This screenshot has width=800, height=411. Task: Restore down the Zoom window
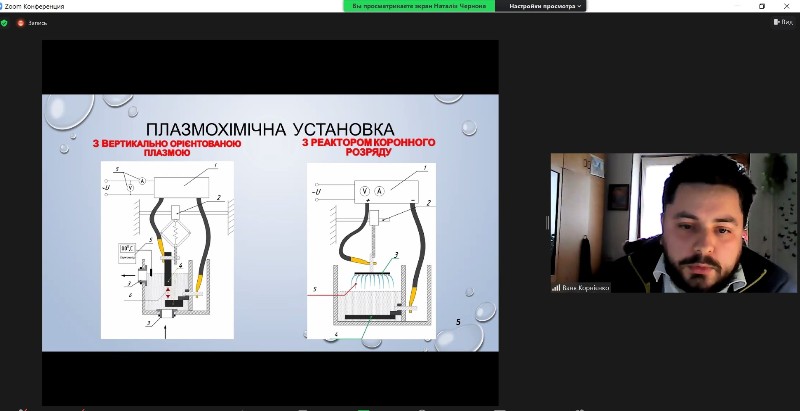coord(762,6)
